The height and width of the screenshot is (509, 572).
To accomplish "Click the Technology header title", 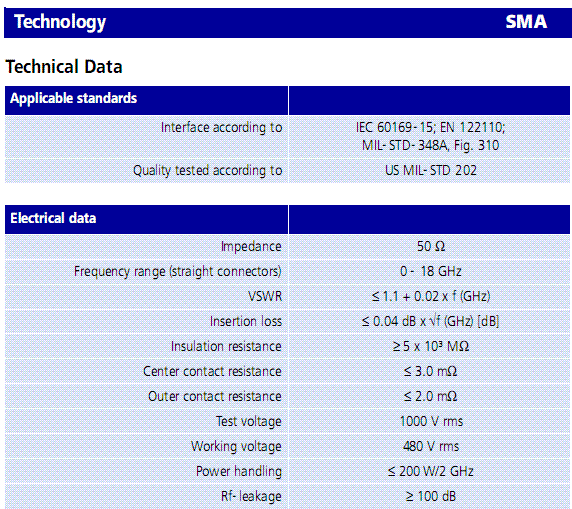I will click(x=60, y=22).
